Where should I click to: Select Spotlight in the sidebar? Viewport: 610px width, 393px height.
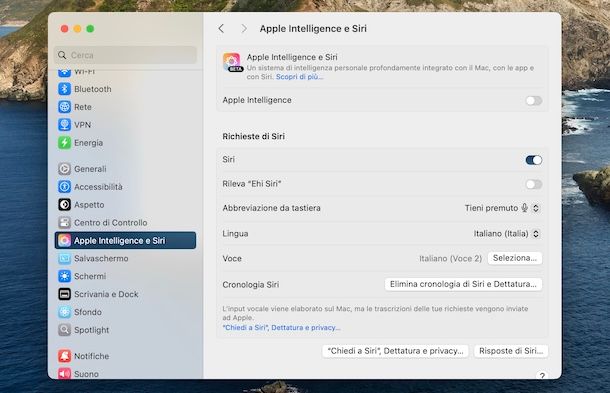[x=126, y=330]
